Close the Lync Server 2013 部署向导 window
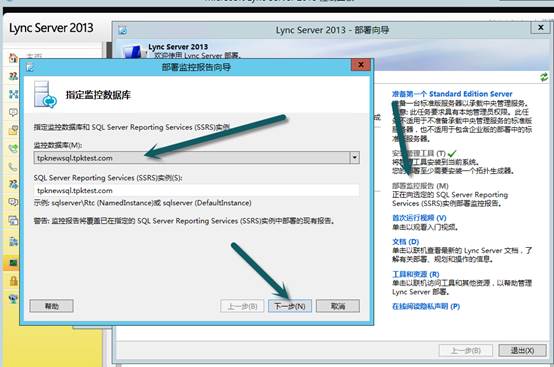Viewport: 554px width, 367px height. pos(541,28)
